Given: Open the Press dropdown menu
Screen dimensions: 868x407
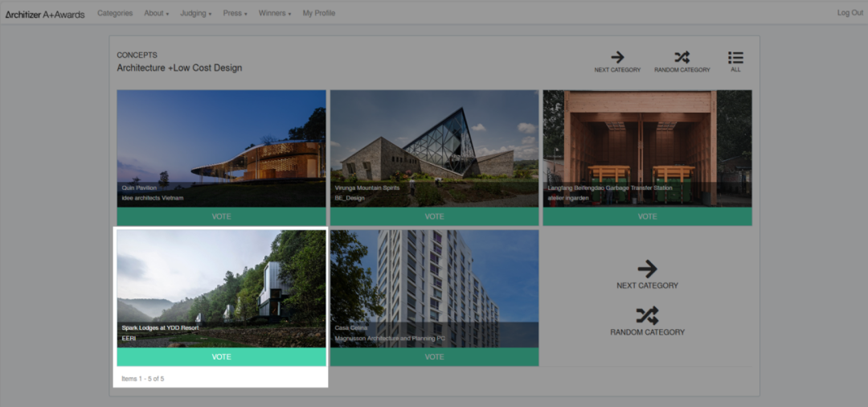Looking at the screenshot, I should coord(235,14).
